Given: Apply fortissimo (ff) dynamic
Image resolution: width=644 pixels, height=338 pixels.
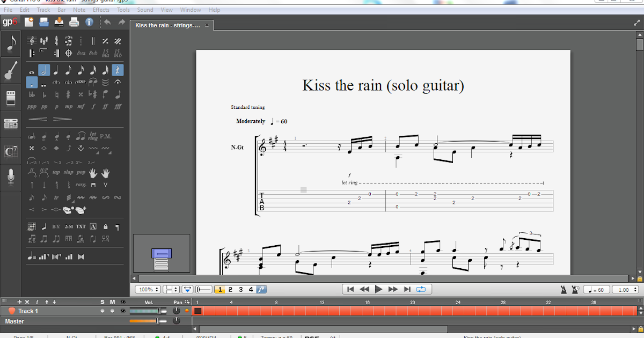Looking at the screenshot, I should click(106, 107).
